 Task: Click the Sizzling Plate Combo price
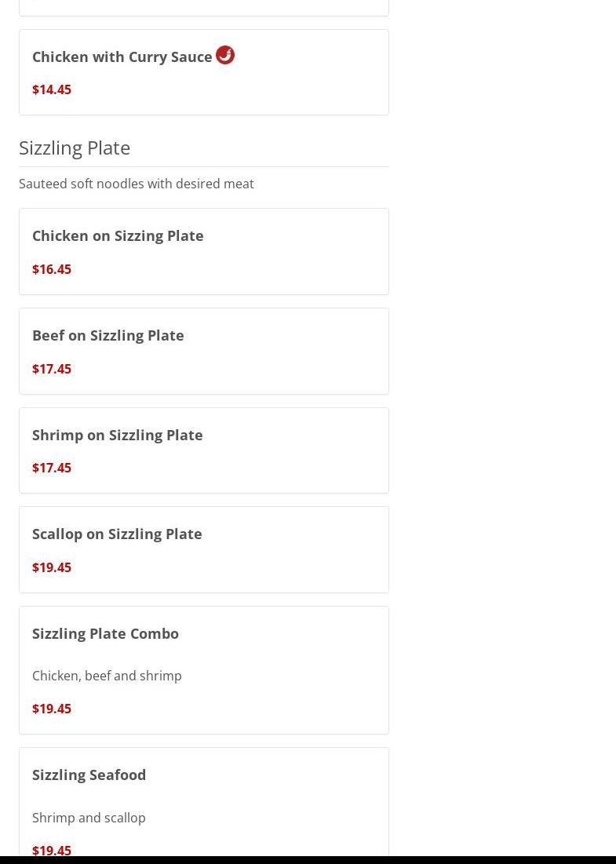(52, 709)
